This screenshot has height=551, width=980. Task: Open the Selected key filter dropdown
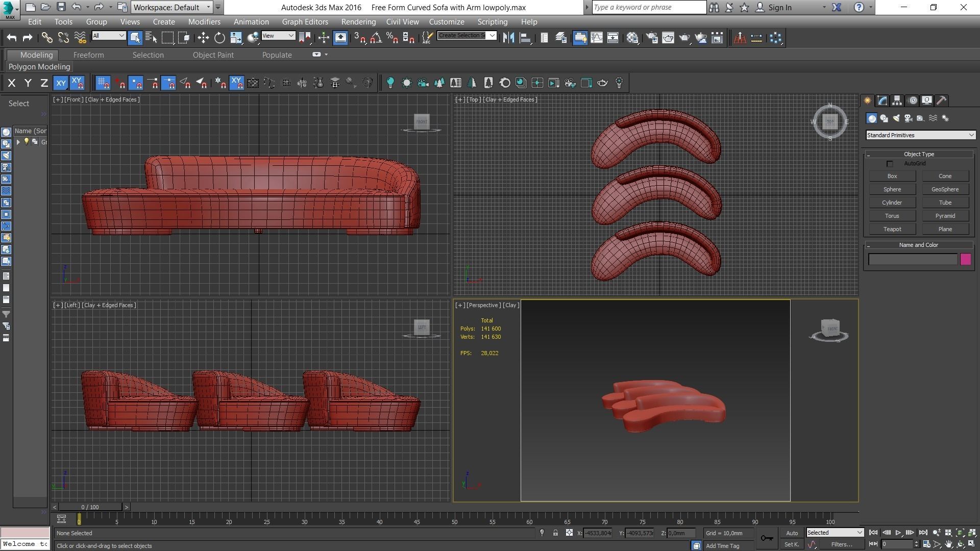click(835, 533)
